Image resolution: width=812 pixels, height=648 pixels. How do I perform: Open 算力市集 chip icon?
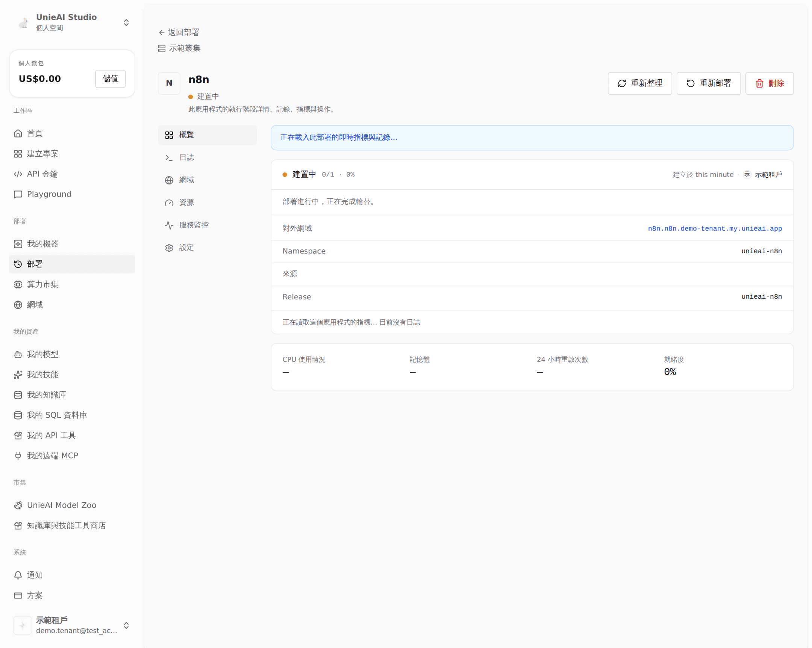(x=18, y=284)
